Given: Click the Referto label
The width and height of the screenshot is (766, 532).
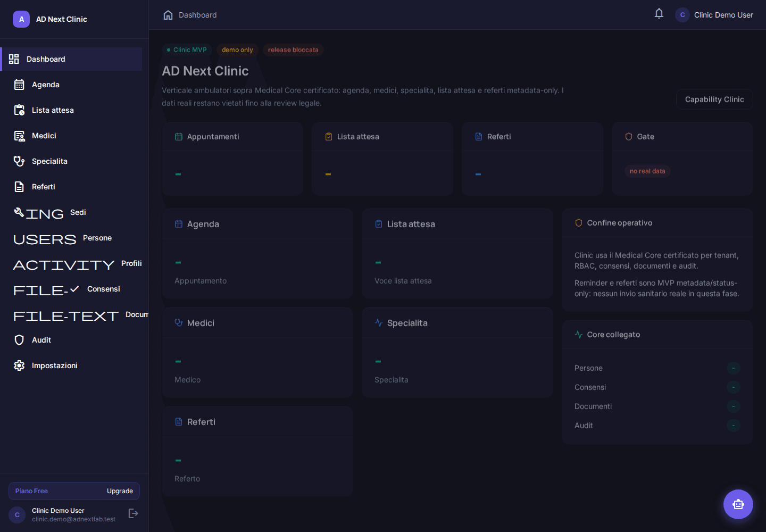Looking at the screenshot, I should pyautogui.click(x=187, y=479).
